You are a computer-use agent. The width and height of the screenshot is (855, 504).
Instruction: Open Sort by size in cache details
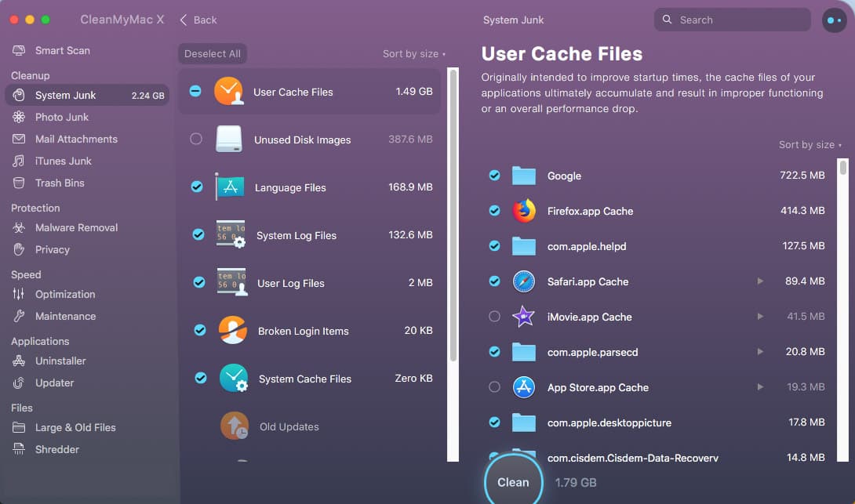(810, 145)
